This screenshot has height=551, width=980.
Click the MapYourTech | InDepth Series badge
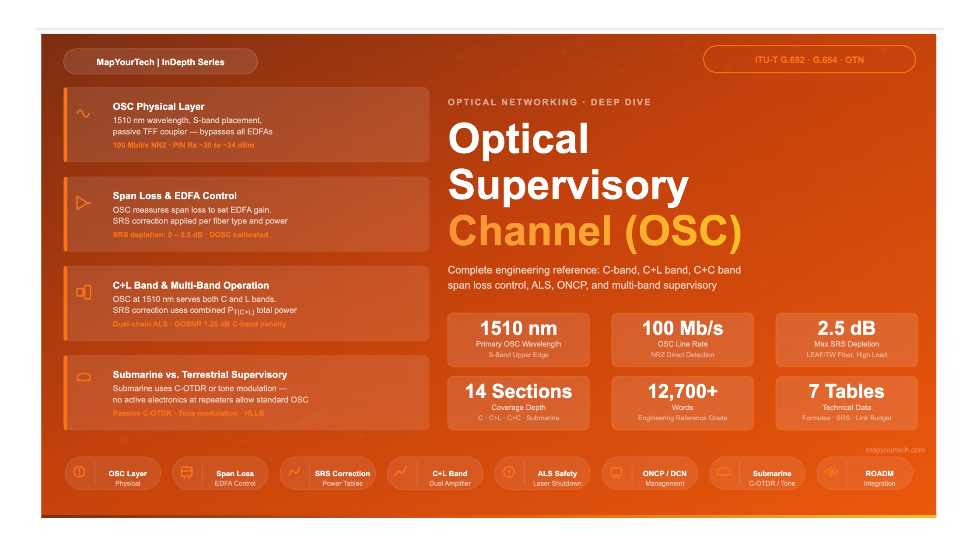pyautogui.click(x=161, y=62)
